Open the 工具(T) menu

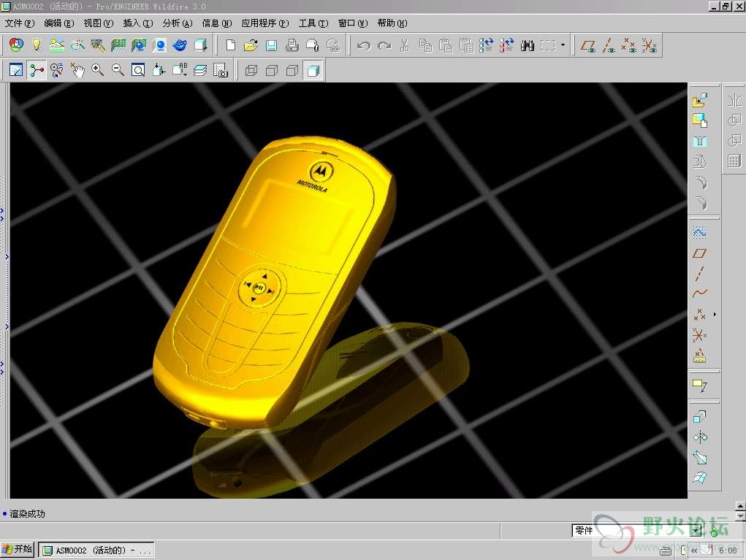click(x=313, y=23)
